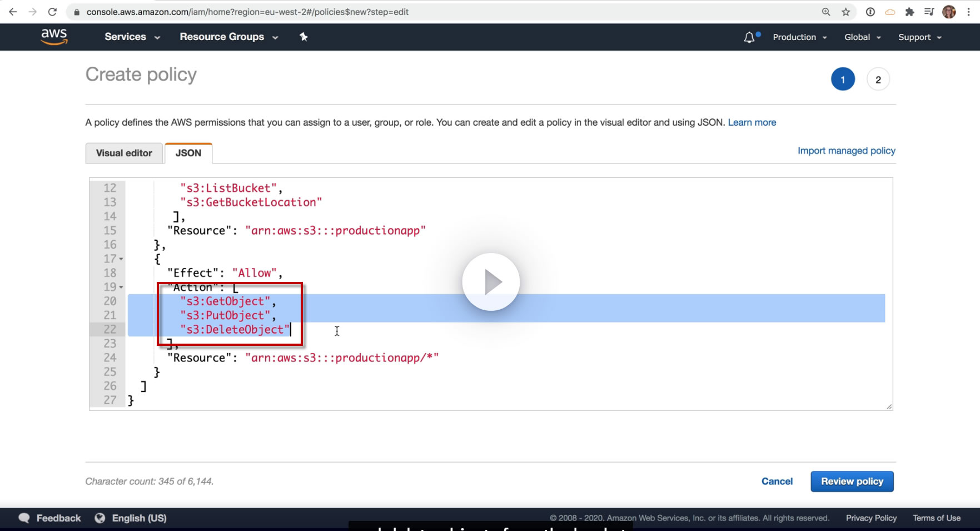Image resolution: width=980 pixels, height=531 pixels.
Task: Click Import managed policy link
Action: [x=847, y=151]
